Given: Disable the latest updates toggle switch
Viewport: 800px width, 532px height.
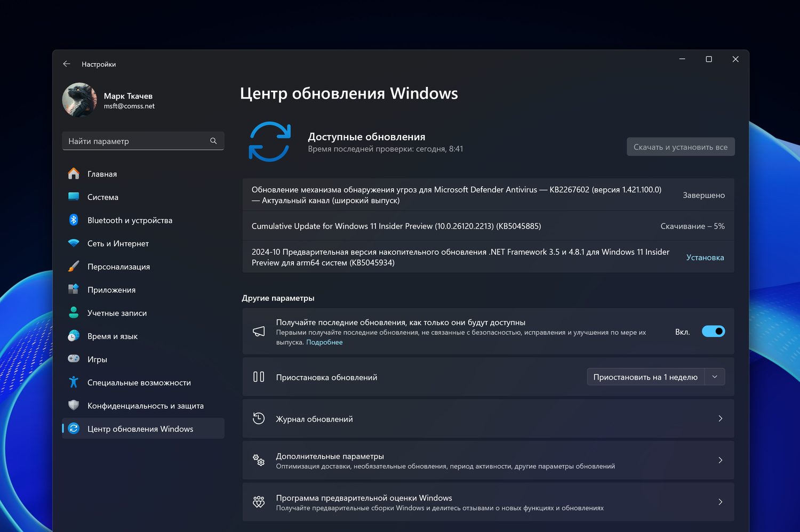Looking at the screenshot, I should 713,332.
